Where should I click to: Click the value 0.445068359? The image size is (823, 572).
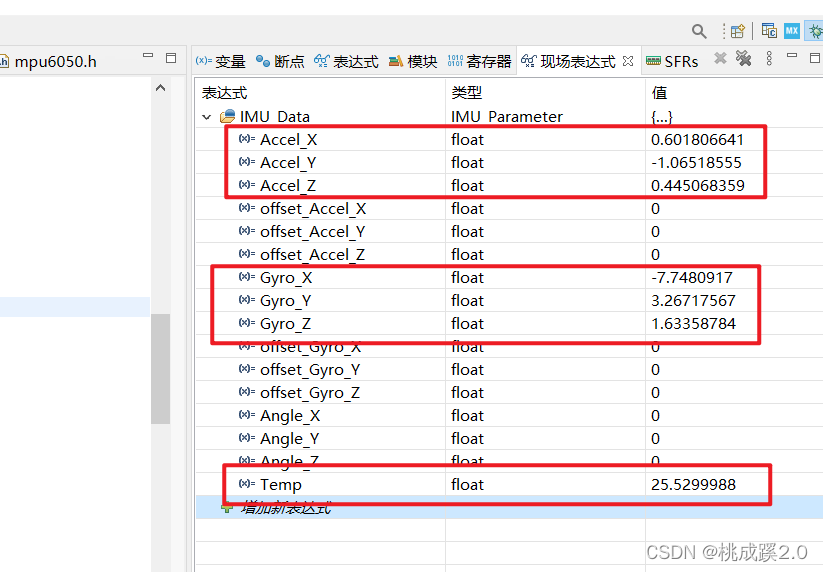(698, 186)
